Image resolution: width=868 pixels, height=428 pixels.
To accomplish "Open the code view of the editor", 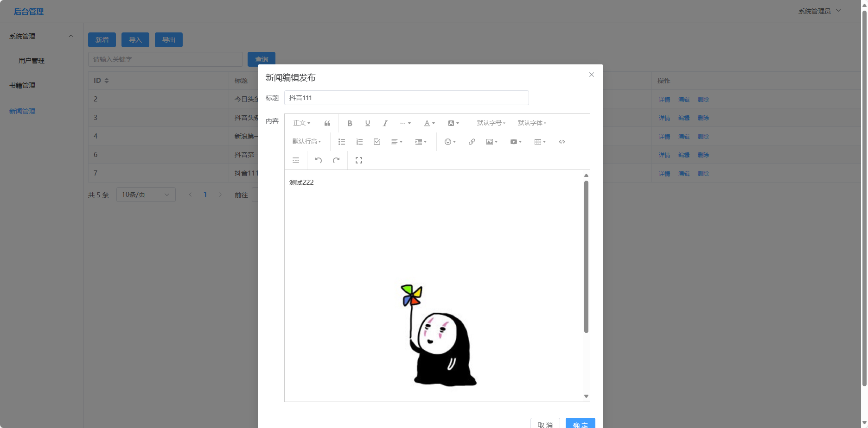I will [x=562, y=141].
